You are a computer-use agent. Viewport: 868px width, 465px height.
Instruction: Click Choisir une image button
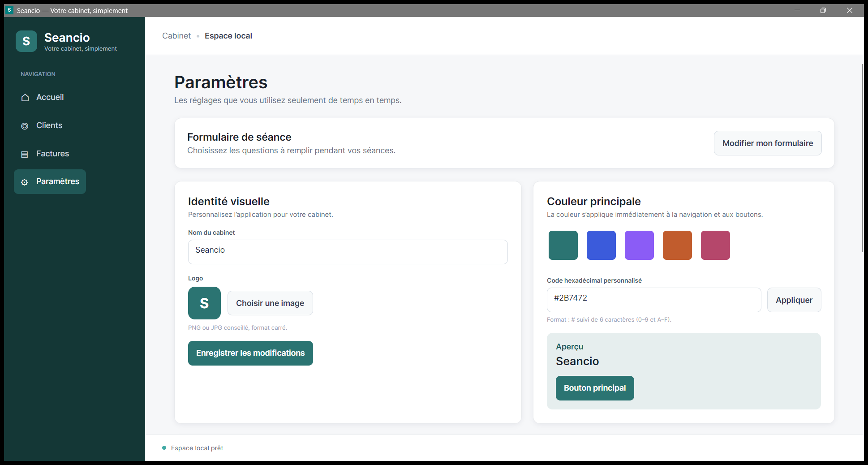270,303
